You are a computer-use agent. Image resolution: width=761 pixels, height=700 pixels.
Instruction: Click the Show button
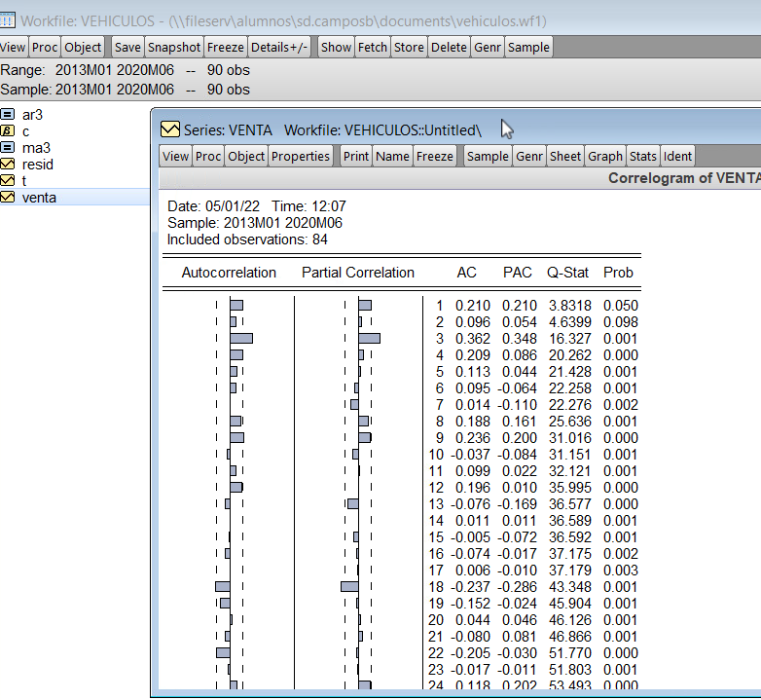336,47
